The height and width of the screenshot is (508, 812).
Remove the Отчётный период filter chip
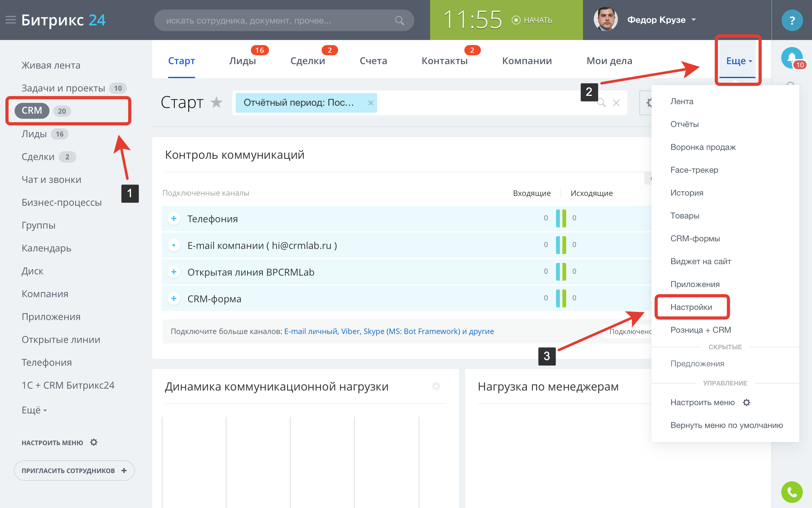click(370, 103)
